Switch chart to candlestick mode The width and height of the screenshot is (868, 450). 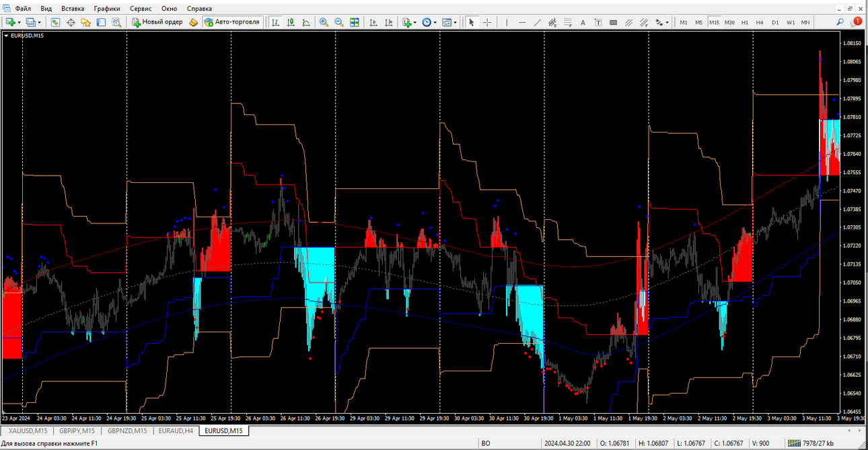(291, 22)
